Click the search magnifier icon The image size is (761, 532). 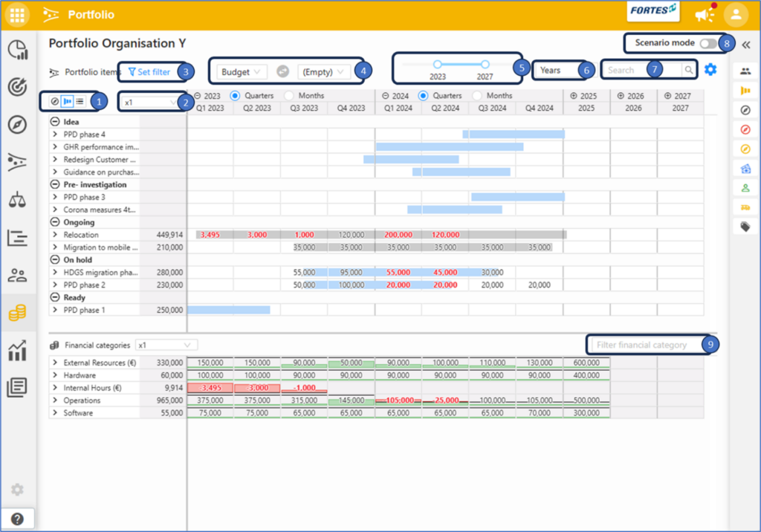tap(689, 70)
